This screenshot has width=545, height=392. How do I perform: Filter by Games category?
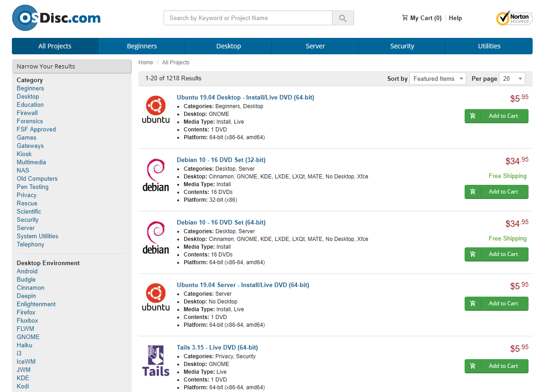(26, 137)
